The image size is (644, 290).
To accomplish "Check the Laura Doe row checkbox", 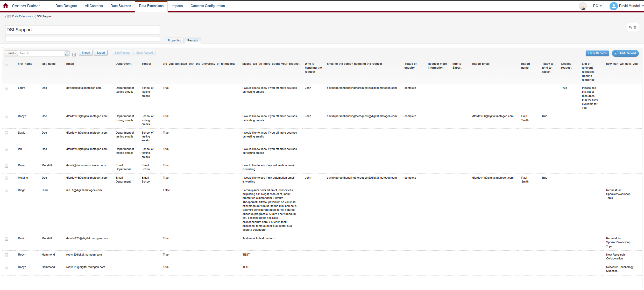I will (6, 88).
